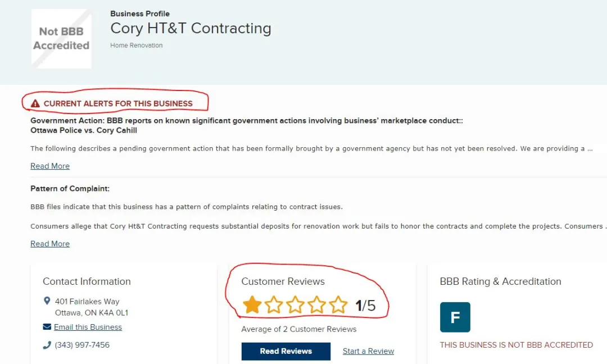This screenshot has height=364, width=607.
Task: Click the pending government action description text
Action: tap(311, 148)
